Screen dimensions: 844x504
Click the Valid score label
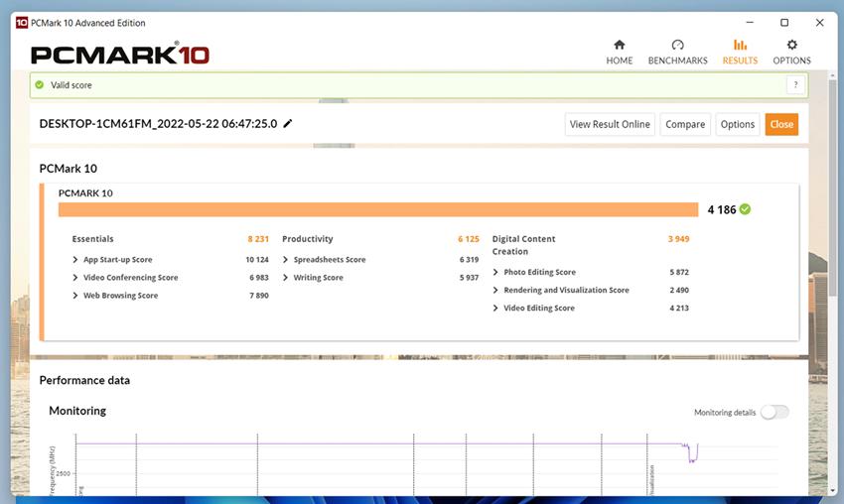(x=71, y=85)
